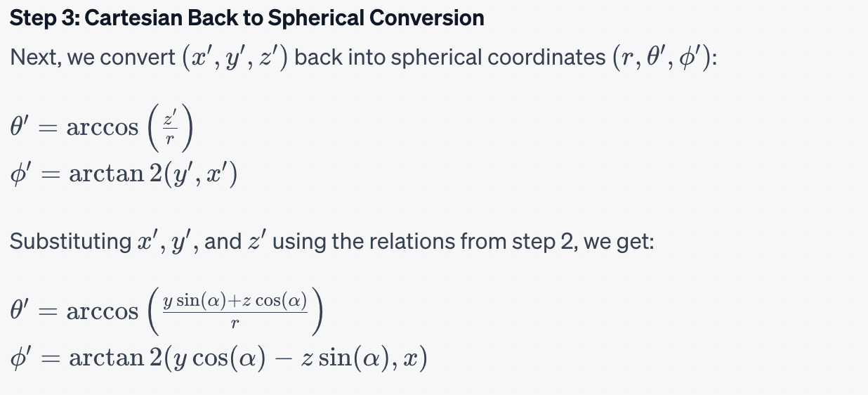Click "arccos" in the first θ′ formula
The width and height of the screenshot is (868, 395).
103,128
